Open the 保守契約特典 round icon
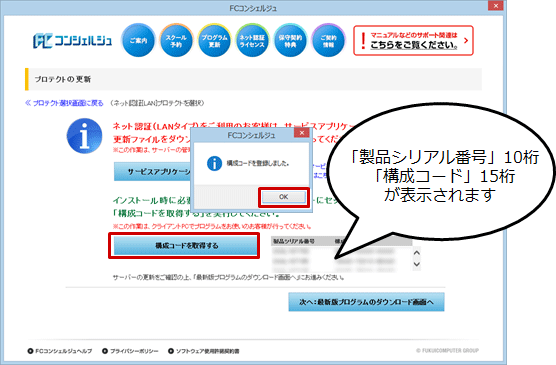Image resolution: width=556 pixels, height=365 pixels. coord(290,40)
